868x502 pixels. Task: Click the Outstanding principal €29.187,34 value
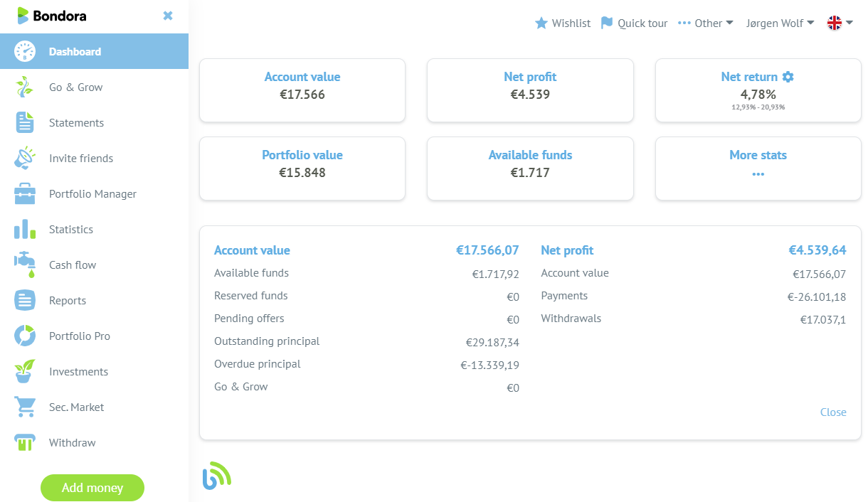[492, 342]
